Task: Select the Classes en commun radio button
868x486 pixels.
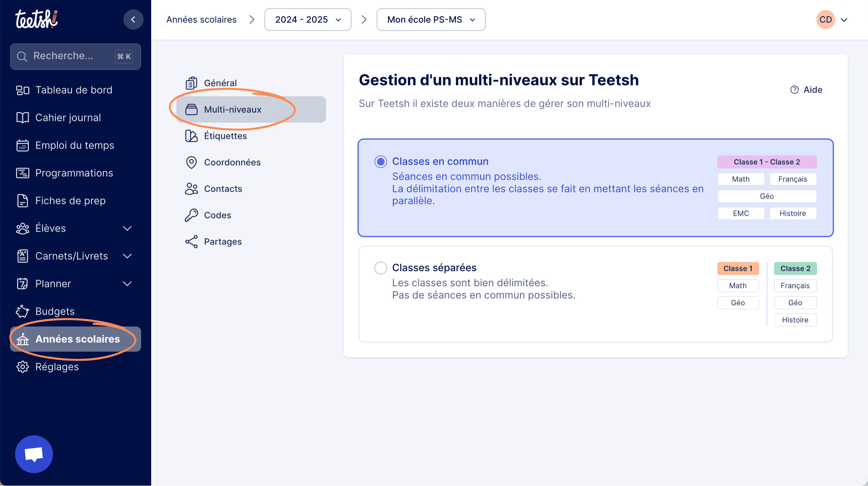Action: point(380,162)
